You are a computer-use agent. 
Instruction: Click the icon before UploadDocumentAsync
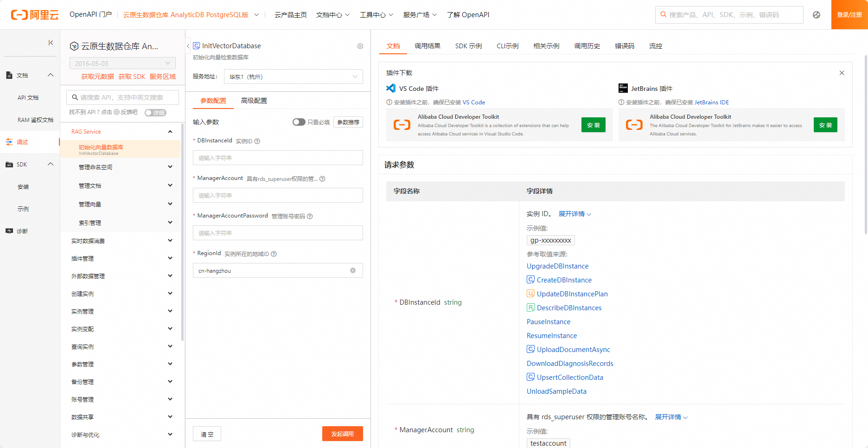(x=531, y=349)
